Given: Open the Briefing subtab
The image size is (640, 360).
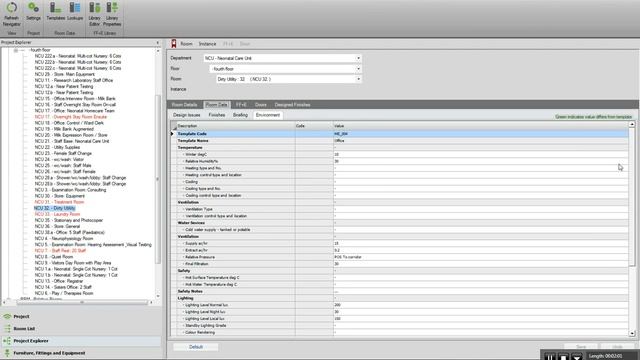Looking at the screenshot, I should pos(240,115).
